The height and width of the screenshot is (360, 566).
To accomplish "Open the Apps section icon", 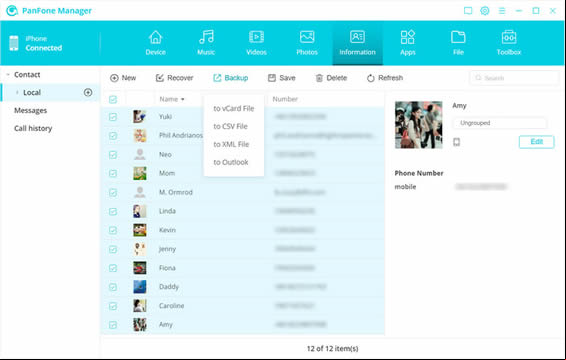I will [408, 37].
